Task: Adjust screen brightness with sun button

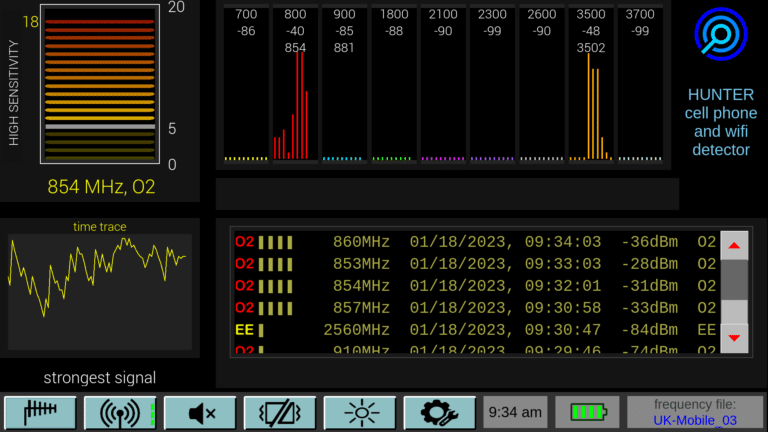Action: pos(360,413)
